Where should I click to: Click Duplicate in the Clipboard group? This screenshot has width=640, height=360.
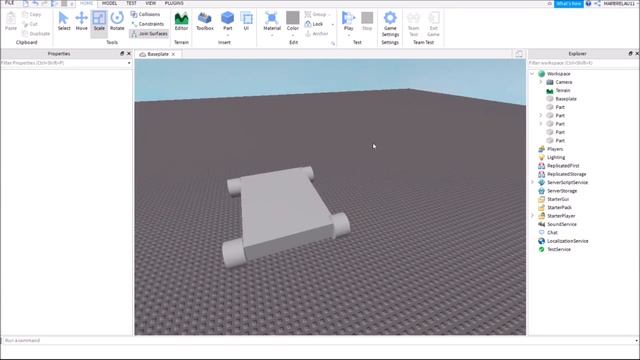pyautogui.click(x=36, y=33)
